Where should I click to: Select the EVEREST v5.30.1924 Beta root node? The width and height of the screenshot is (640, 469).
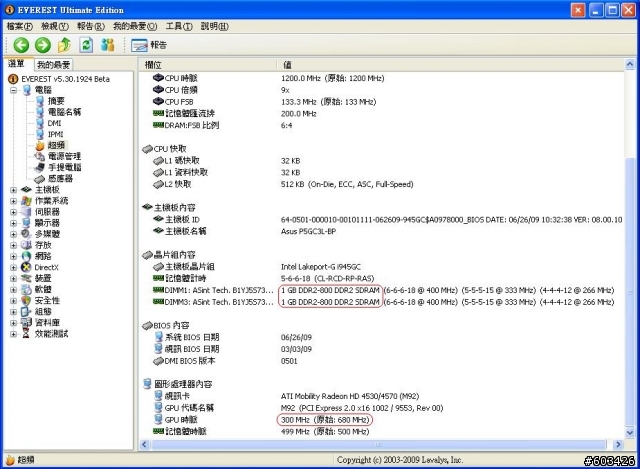(x=65, y=79)
